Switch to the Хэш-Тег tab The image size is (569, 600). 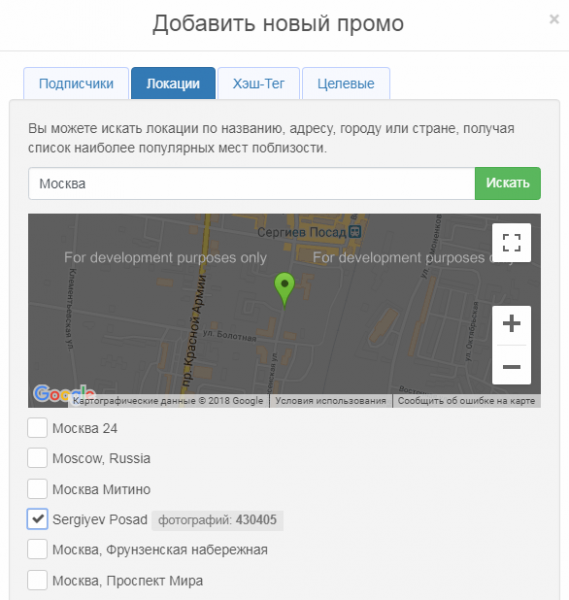(x=259, y=83)
